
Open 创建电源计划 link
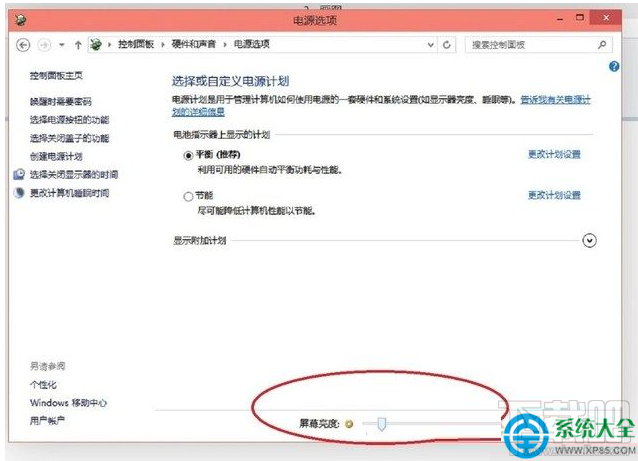(56, 156)
